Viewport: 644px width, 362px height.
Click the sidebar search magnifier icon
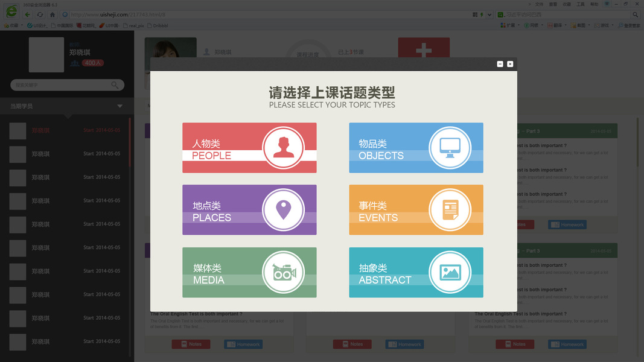coord(115,85)
